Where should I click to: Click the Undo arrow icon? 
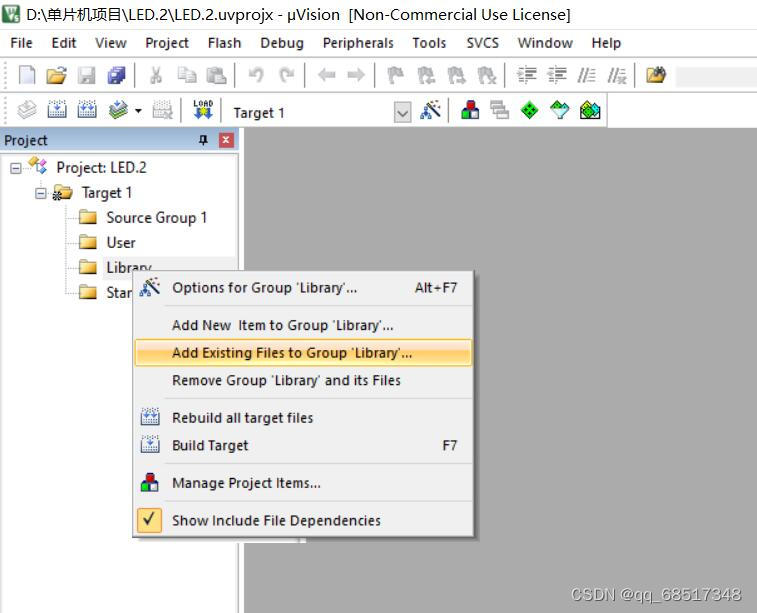(x=256, y=75)
